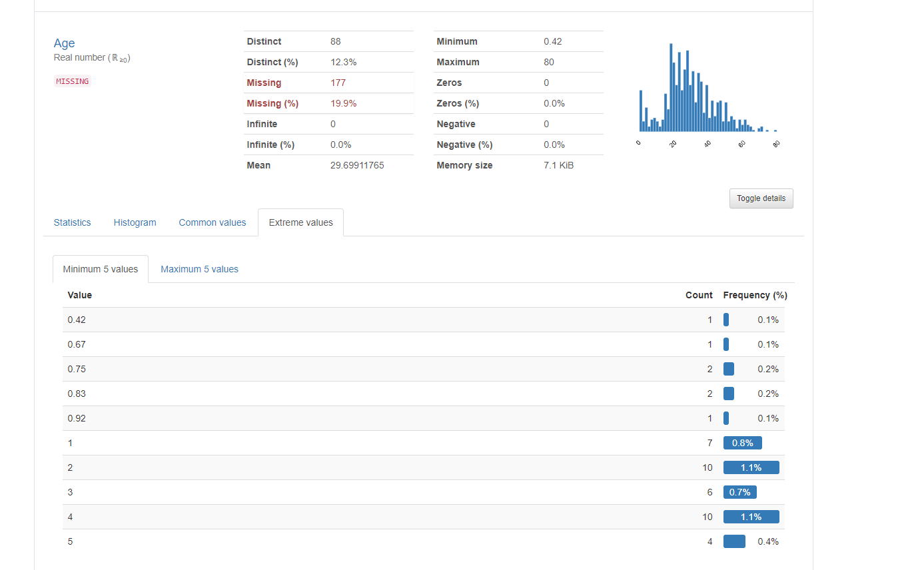This screenshot has width=924, height=570.
Task: Open the Statistics tab
Action: pos(72,222)
